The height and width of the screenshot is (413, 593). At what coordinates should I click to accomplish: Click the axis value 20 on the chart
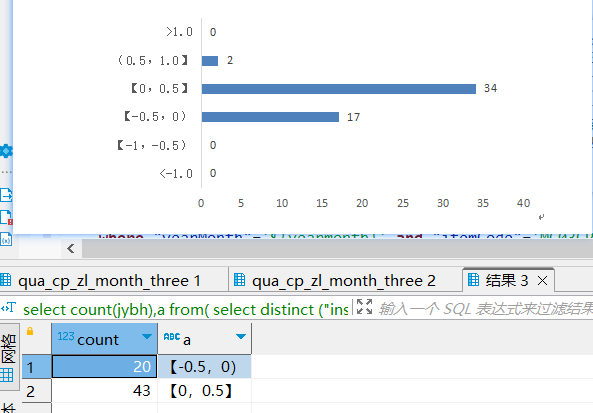[362, 203]
